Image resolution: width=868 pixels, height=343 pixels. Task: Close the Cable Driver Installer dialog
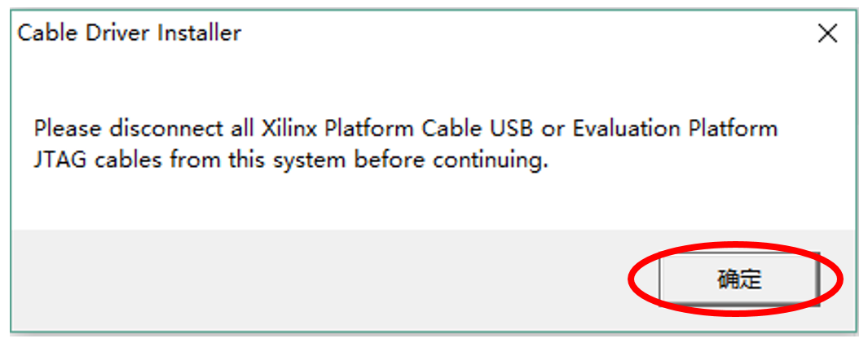[x=827, y=33]
